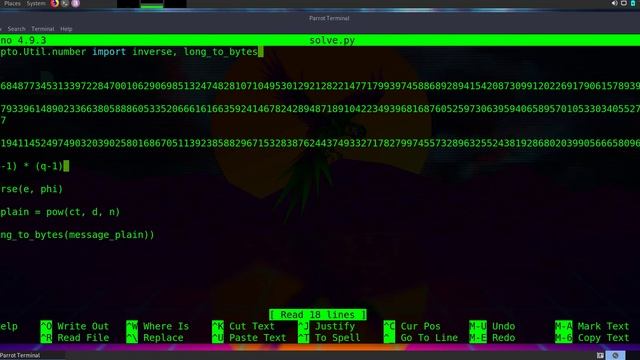The height and width of the screenshot is (360, 640).
Task: Click the ^K Cut Text shortcut
Action: (243, 326)
